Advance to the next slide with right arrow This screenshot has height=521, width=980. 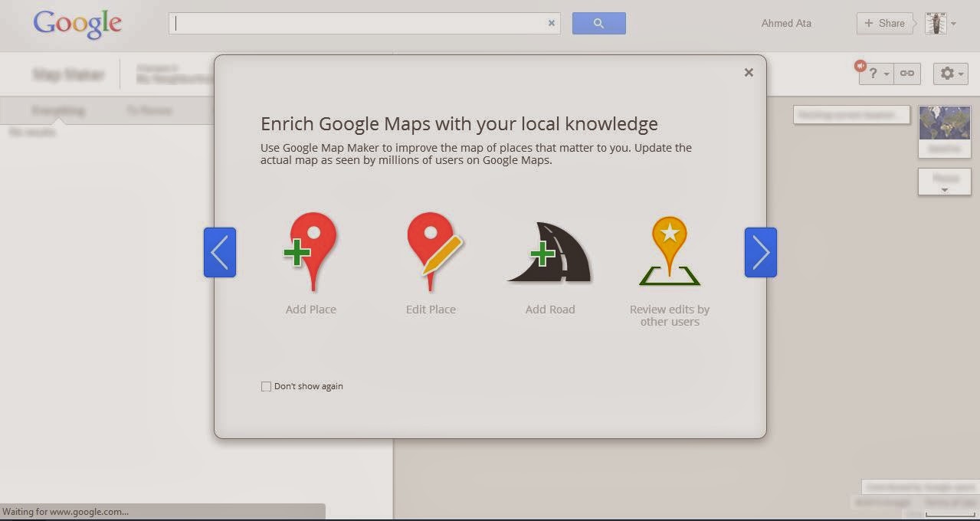[x=761, y=252]
